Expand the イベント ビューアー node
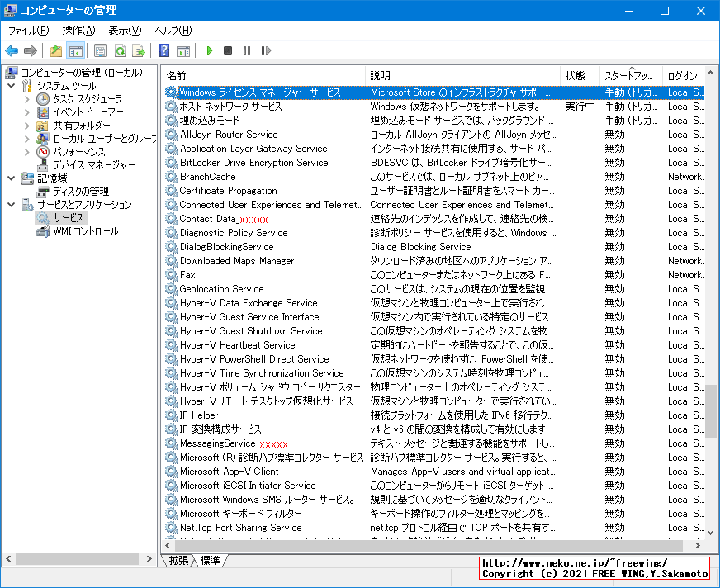The width and height of the screenshot is (720, 588). pos(27,111)
